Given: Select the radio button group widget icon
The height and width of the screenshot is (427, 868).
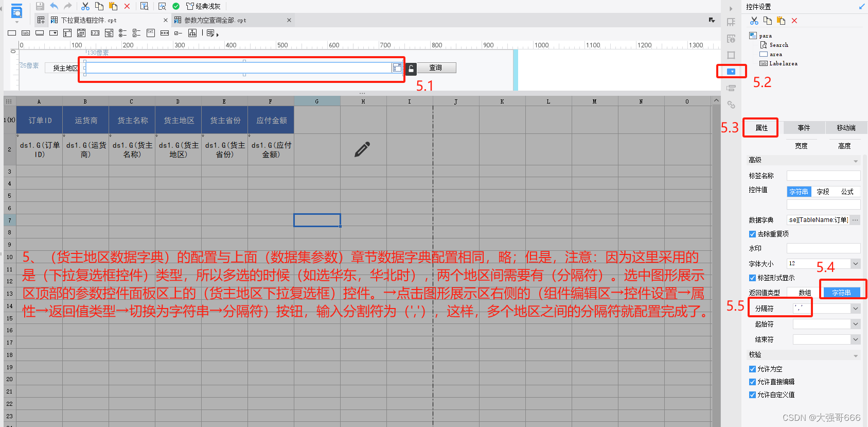Looking at the screenshot, I should (123, 33).
